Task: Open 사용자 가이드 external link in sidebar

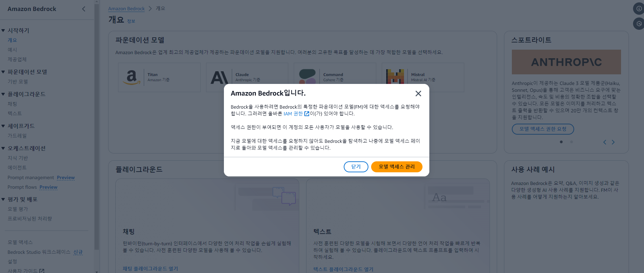Action: tap(26, 271)
